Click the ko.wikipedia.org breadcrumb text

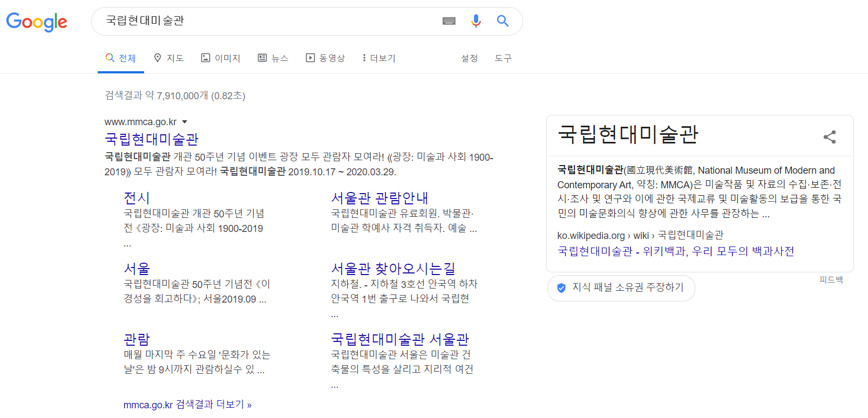point(640,235)
